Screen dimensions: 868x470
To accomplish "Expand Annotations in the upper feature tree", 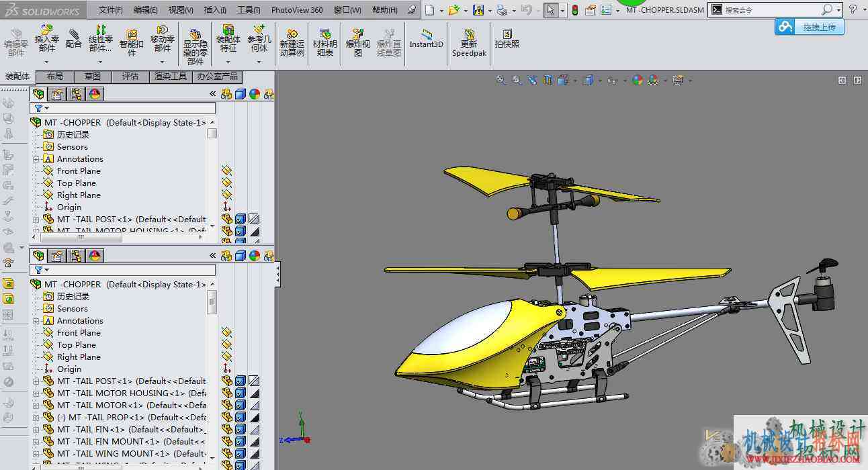I will click(x=36, y=159).
